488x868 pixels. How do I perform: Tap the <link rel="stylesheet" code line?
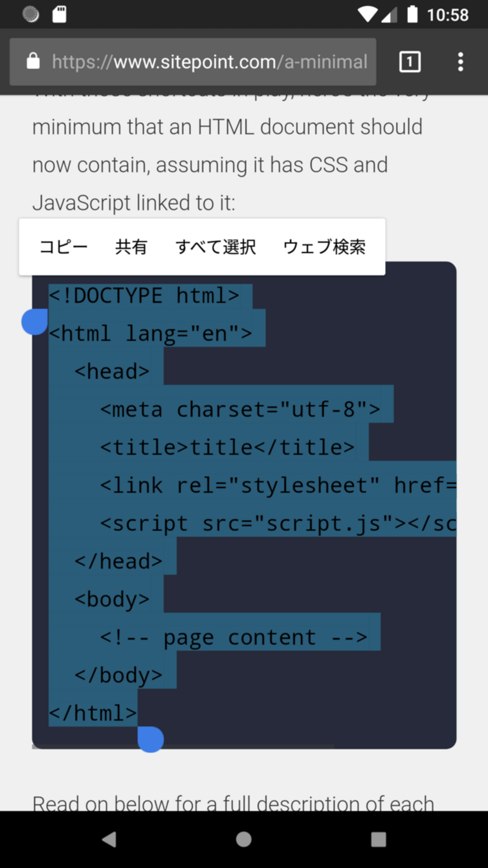(x=278, y=485)
